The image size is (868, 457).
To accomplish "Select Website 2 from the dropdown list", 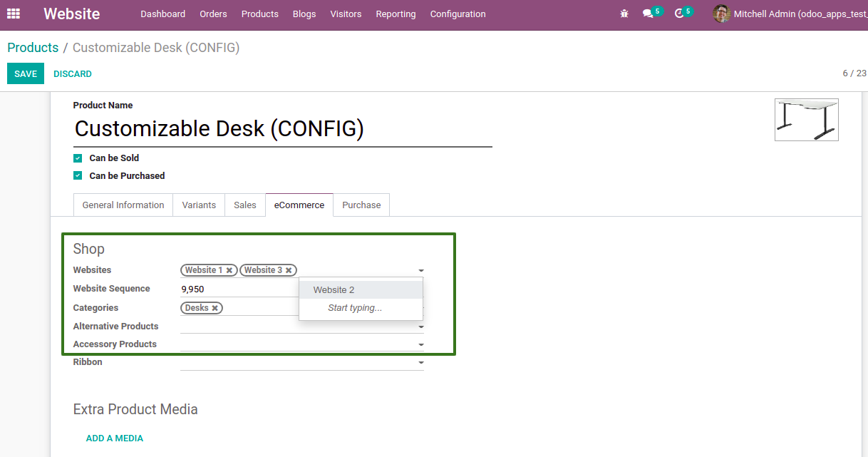I will click(334, 289).
